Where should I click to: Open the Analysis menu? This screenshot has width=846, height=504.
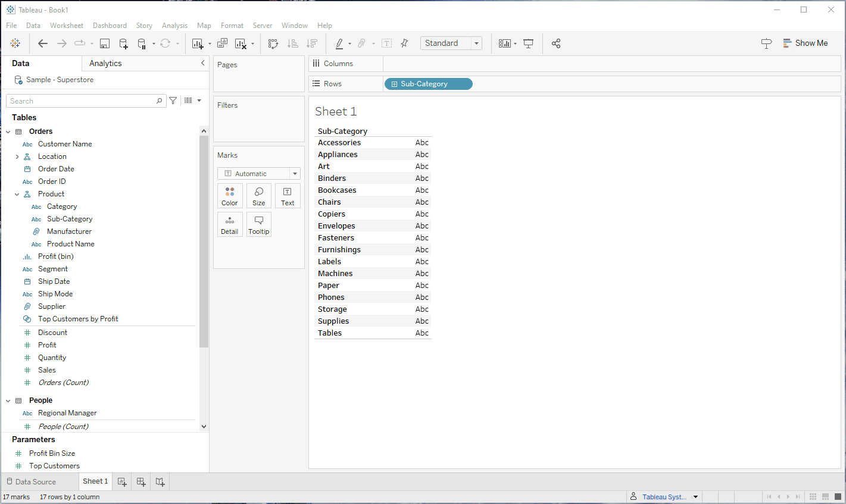pyautogui.click(x=174, y=26)
